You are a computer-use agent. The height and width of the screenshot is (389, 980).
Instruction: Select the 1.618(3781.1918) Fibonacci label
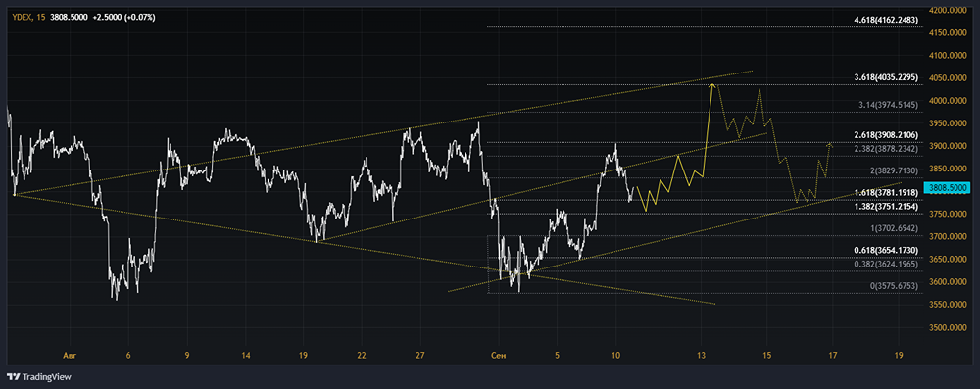(x=886, y=193)
